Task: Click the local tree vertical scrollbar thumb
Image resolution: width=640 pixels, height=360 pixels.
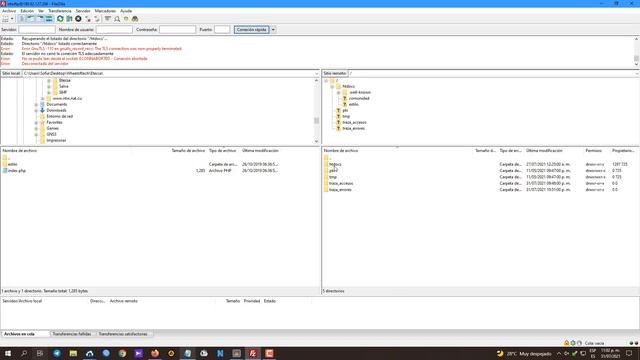Action: pos(316,121)
